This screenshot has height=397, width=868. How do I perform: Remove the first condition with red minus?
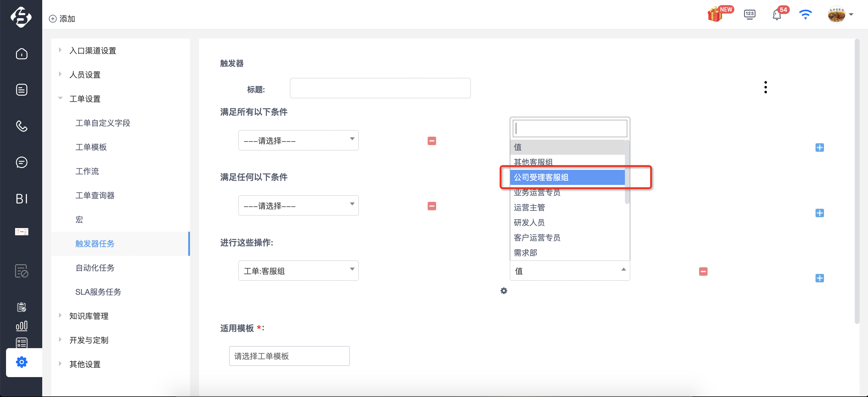432,141
